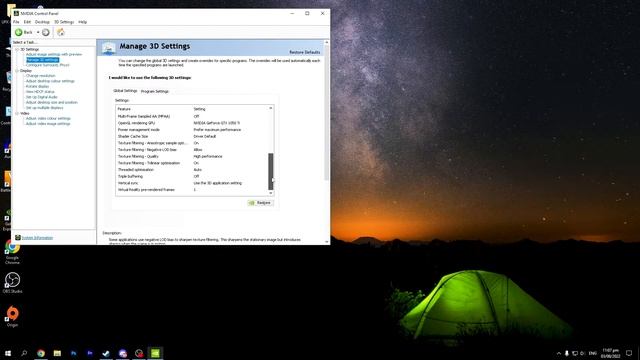Open Change resolution task
The image size is (640, 360).
40,76
